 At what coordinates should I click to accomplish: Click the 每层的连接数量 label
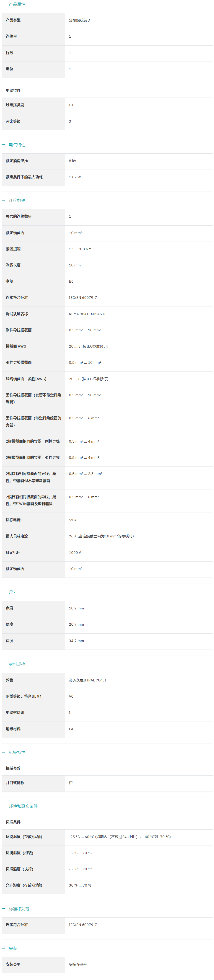(19, 217)
